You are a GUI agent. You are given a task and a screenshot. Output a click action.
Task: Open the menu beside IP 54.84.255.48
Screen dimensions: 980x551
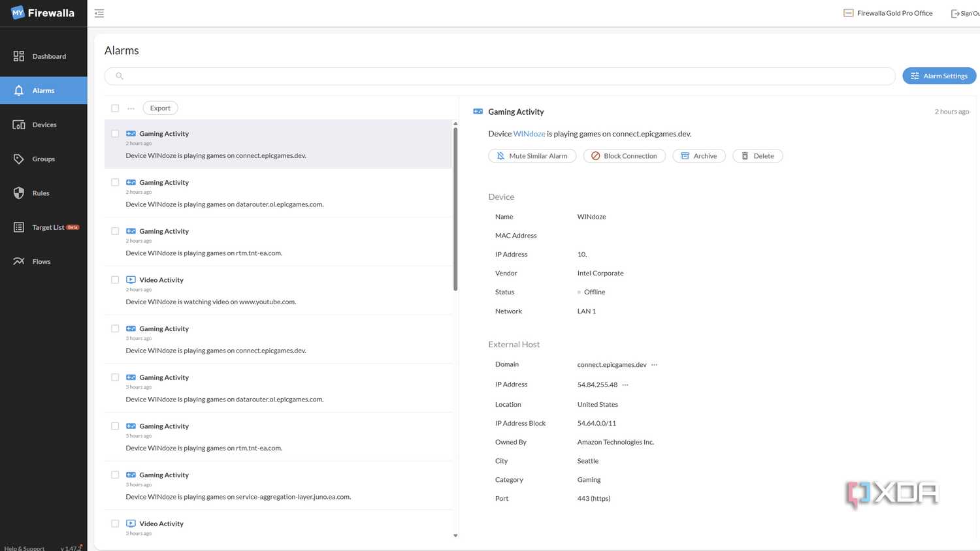[x=625, y=385]
